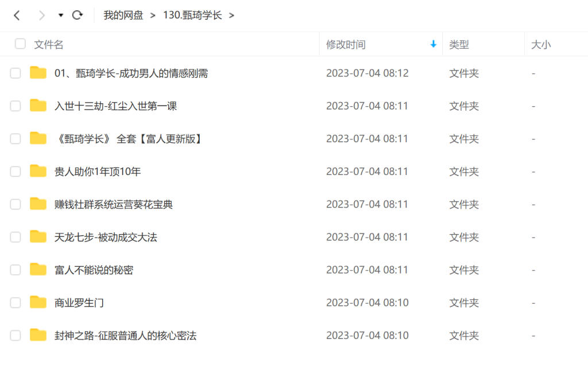Check the box for 封神之路-征服普通人的核心密法
Viewport: 588px width, 366px height.
16,335
